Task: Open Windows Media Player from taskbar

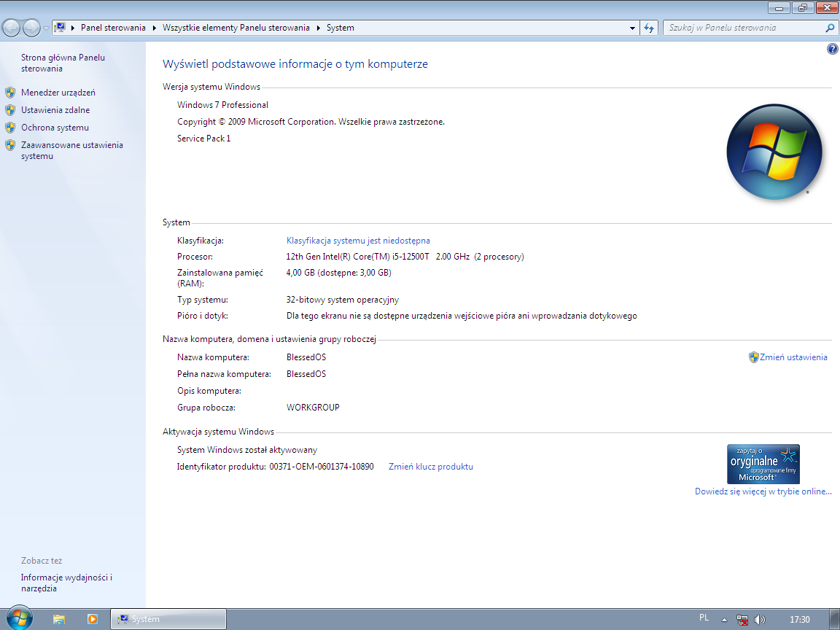Action: click(x=93, y=619)
